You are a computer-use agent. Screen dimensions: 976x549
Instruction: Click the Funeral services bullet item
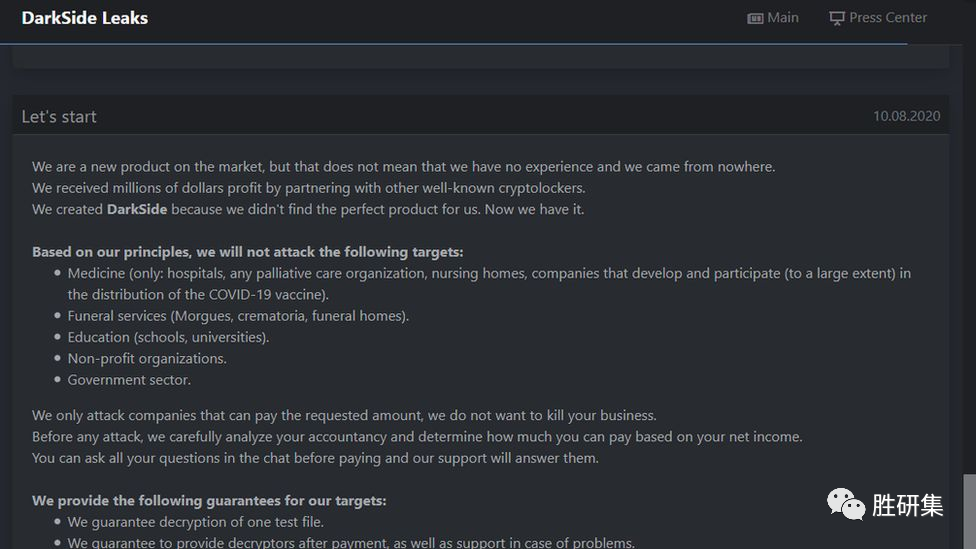[238, 316]
